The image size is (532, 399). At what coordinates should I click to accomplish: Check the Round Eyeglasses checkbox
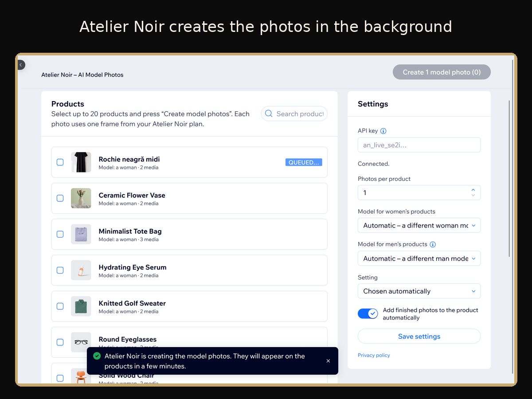(x=60, y=342)
